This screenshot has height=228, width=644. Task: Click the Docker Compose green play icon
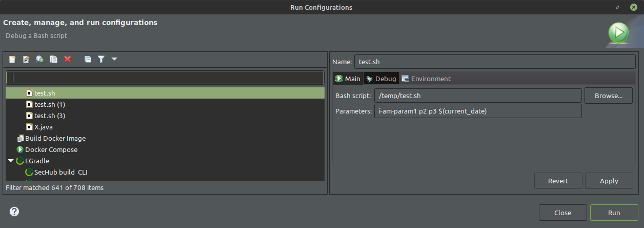point(20,149)
